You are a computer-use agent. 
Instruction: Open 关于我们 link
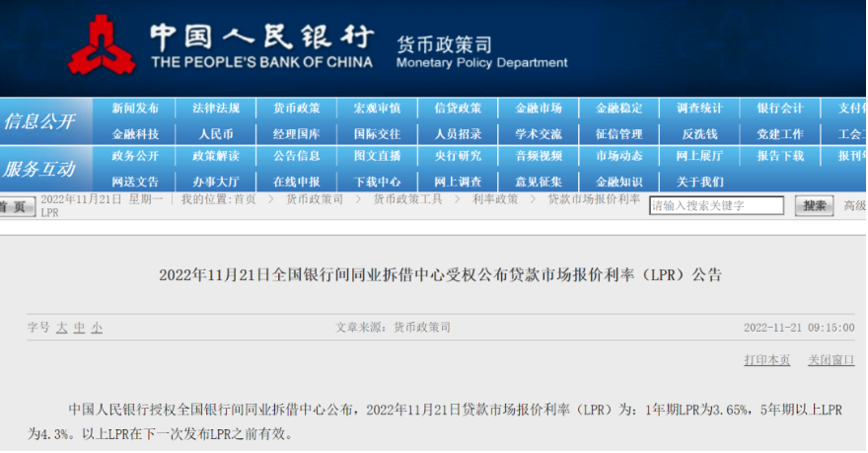[699, 183]
